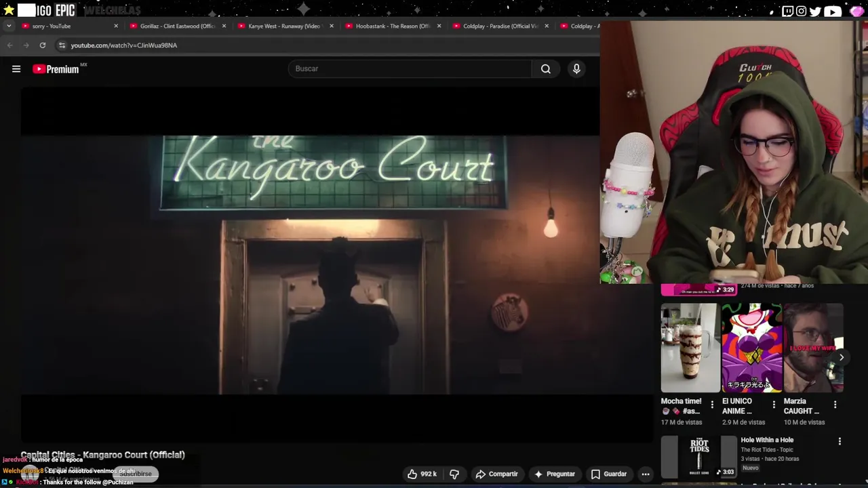Click the Twitter bird icon in the overlay

(815, 11)
